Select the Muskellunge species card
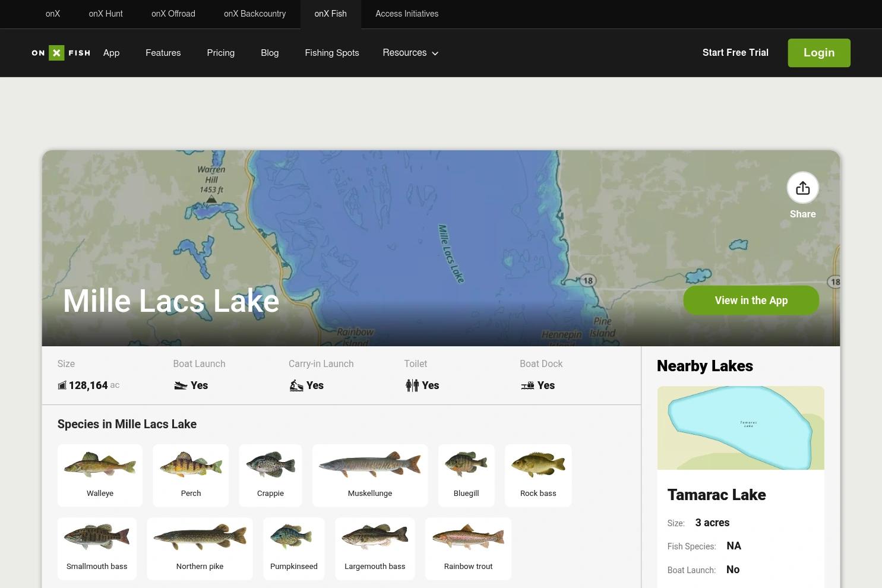The image size is (882, 588). tap(370, 475)
